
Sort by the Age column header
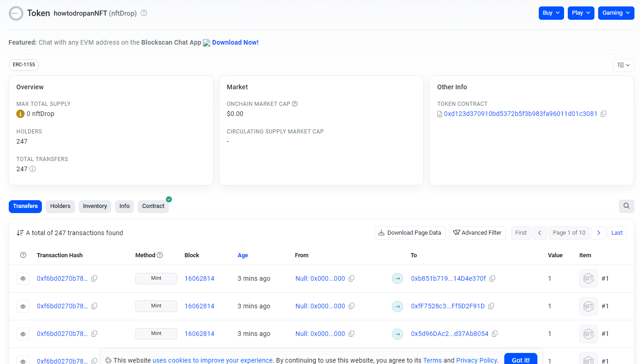(243, 255)
